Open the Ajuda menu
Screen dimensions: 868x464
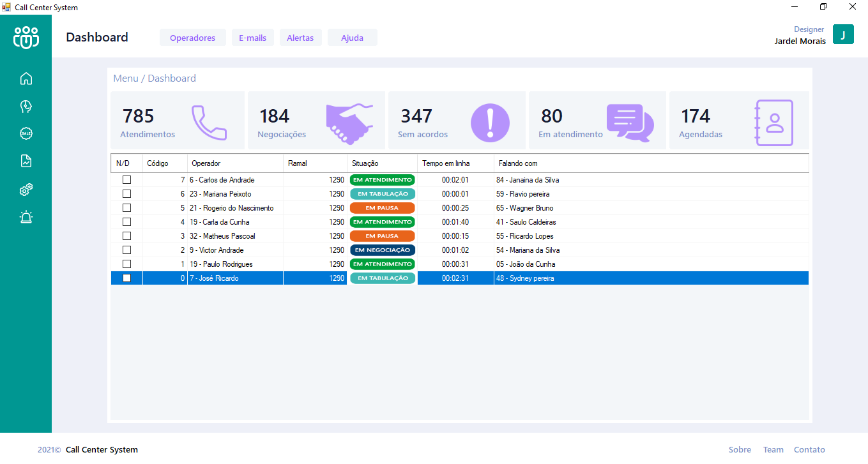click(352, 37)
